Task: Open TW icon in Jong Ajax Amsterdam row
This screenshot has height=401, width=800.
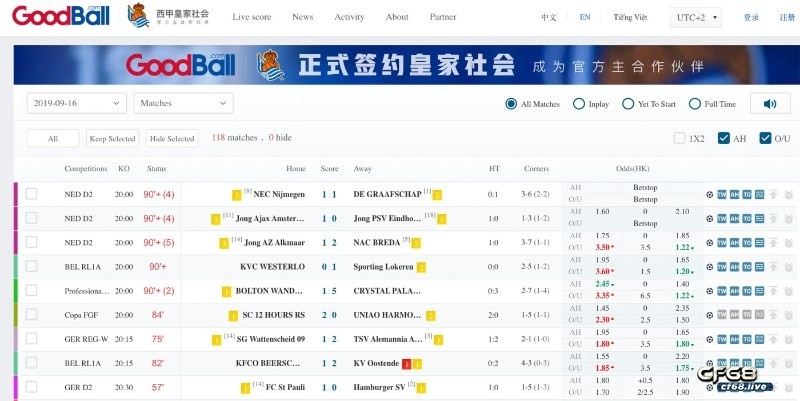Action: [721, 218]
